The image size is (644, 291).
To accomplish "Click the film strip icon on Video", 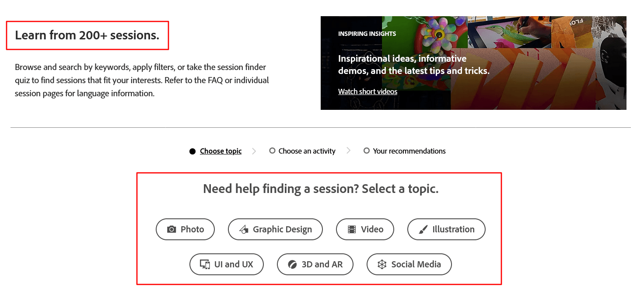I will (x=352, y=229).
